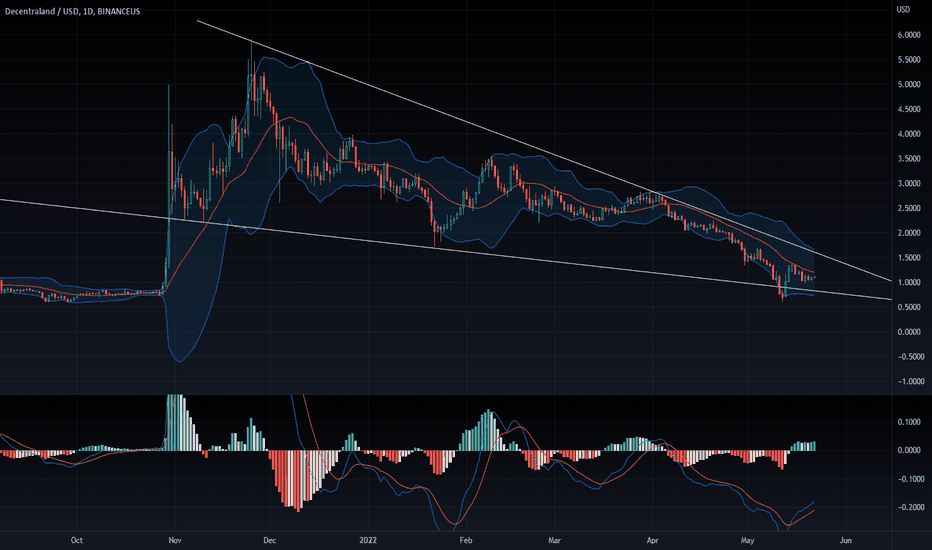Click the Jun label on the time axis
The image size is (932, 550).
pyautogui.click(x=845, y=540)
